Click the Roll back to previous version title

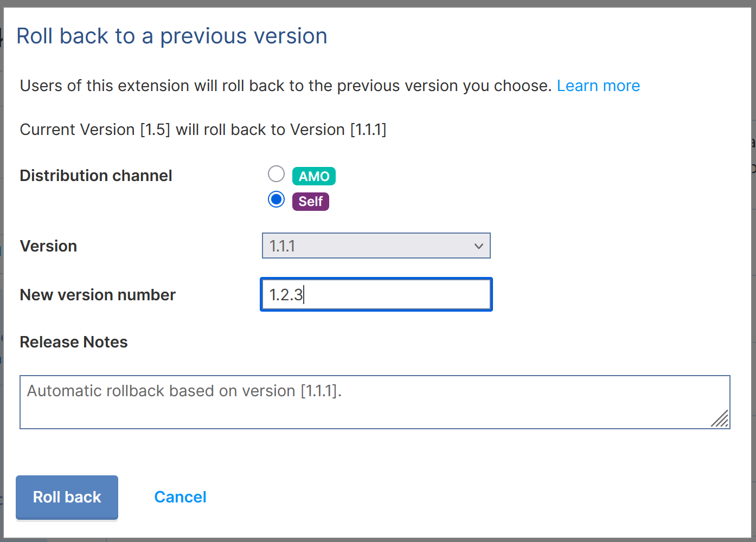(x=172, y=36)
